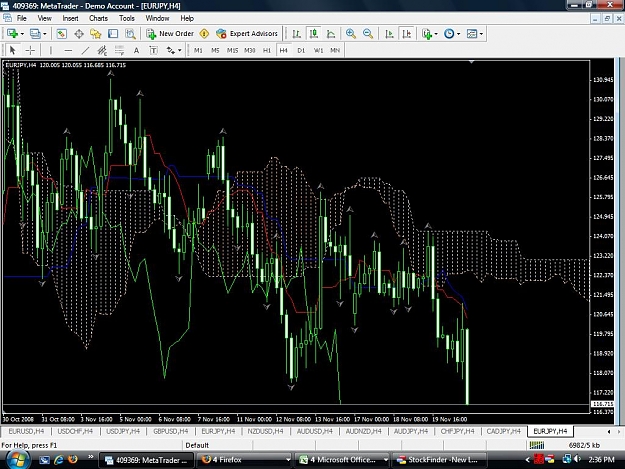Screen dimensions: 625x469
Task: Toggle the Auto Scroll icon
Action: (389, 34)
